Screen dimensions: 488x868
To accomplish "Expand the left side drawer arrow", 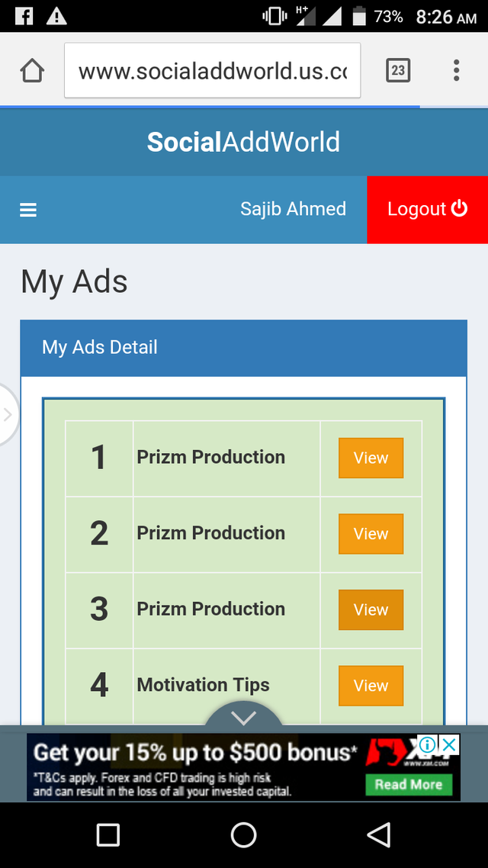I will click(8, 415).
